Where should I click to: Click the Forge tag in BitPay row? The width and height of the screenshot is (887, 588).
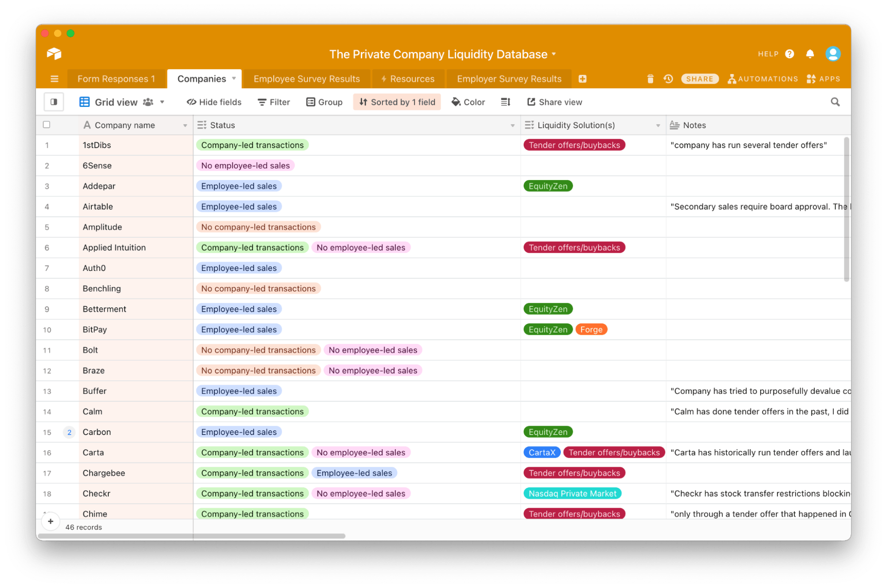(x=591, y=329)
